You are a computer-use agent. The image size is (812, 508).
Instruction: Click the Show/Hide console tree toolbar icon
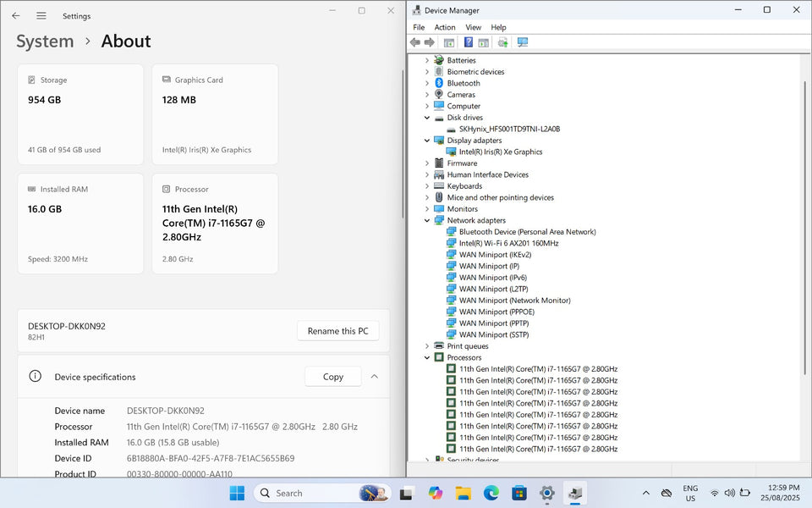(449, 42)
